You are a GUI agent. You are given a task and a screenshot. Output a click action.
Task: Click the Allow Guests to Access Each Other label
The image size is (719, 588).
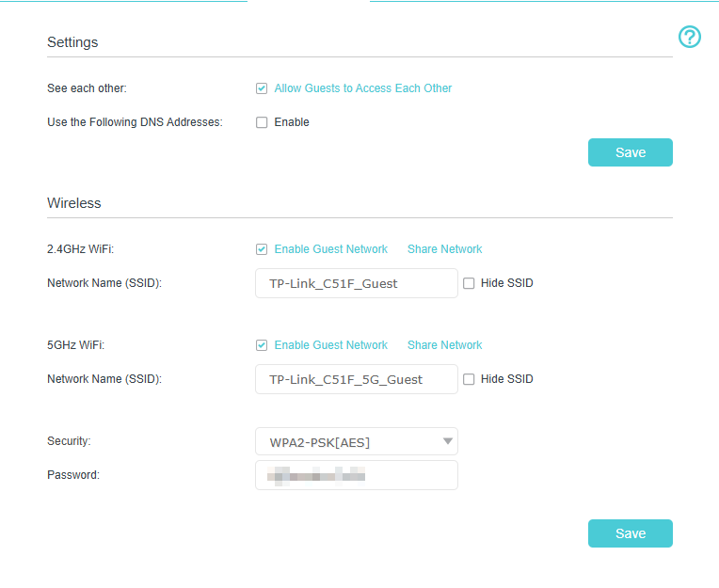pos(362,88)
